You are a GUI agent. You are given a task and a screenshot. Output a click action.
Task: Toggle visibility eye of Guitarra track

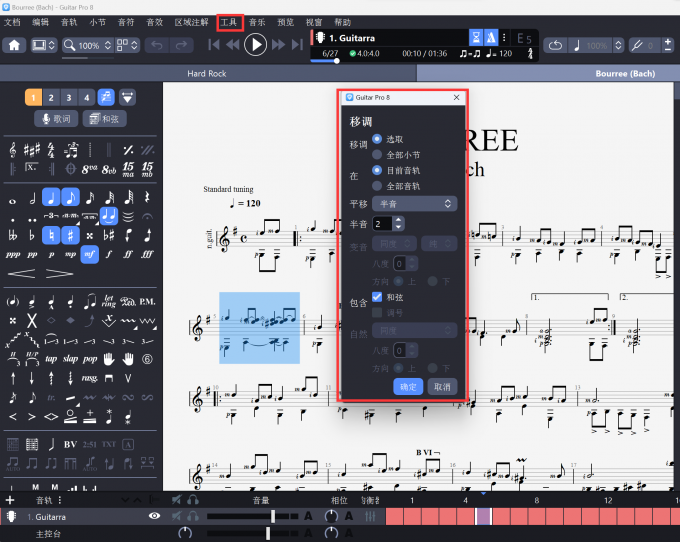coord(155,516)
